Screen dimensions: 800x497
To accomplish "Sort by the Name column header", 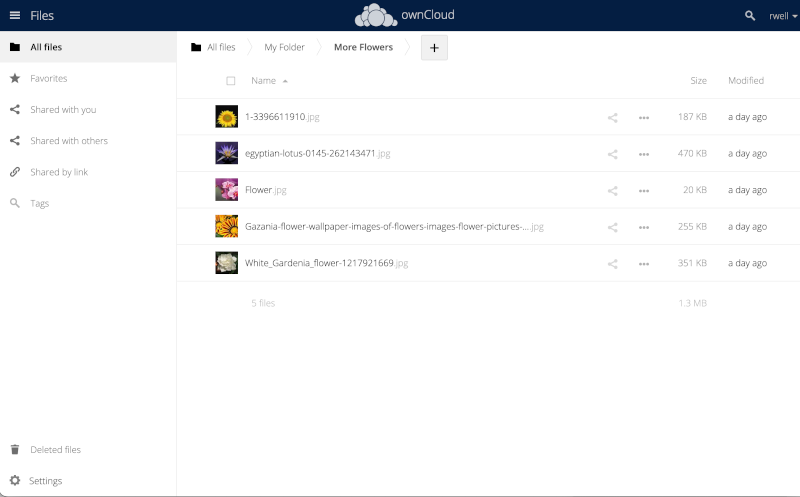I will [269, 81].
